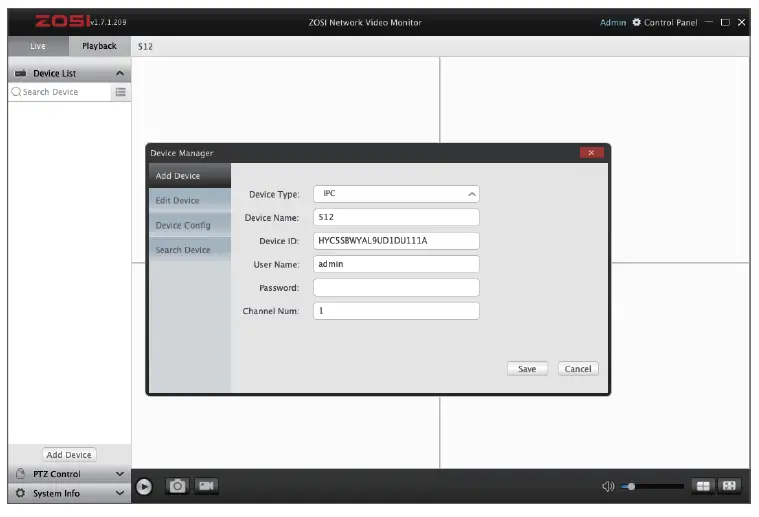Screen dimensions: 759x517
Task: Cancel the Device Manager dialog
Action: (578, 369)
